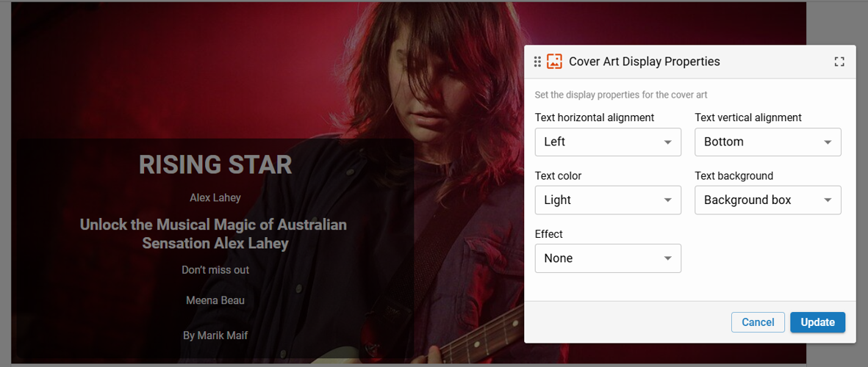Open the Text vertical alignment dropdown
The width and height of the screenshot is (868, 367).
(767, 142)
